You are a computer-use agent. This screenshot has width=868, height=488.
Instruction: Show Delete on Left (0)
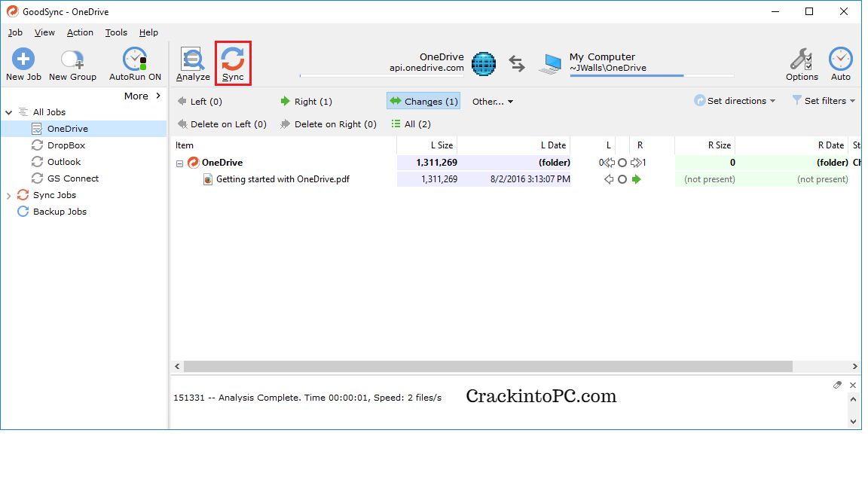pyautogui.click(x=222, y=124)
